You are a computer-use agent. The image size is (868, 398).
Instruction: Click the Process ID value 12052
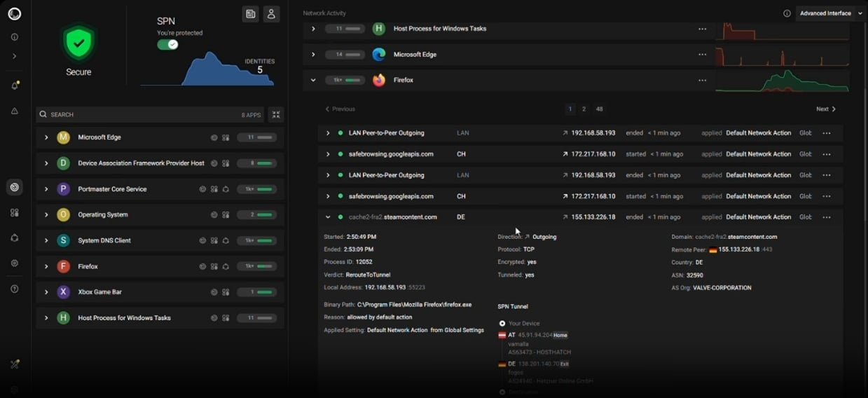point(364,262)
